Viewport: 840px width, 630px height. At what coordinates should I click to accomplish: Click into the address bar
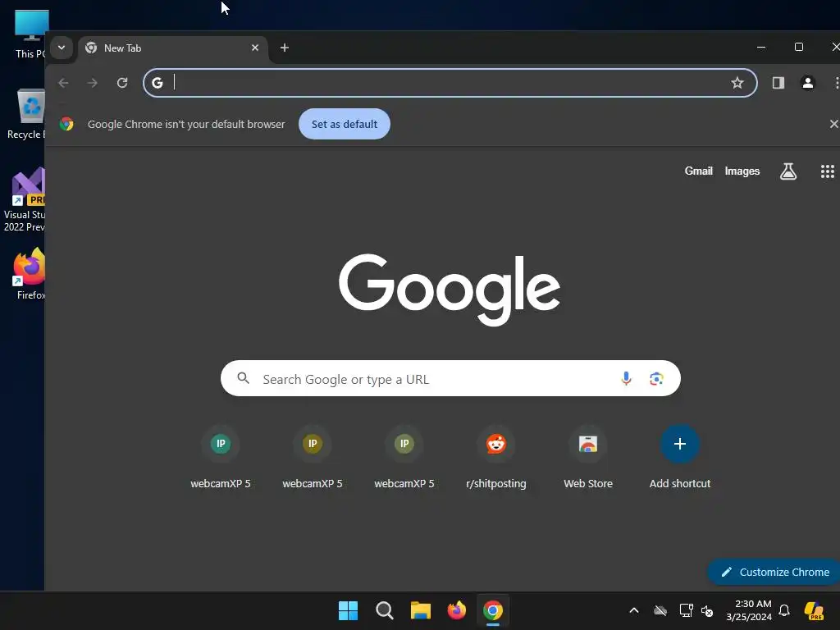pos(450,83)
